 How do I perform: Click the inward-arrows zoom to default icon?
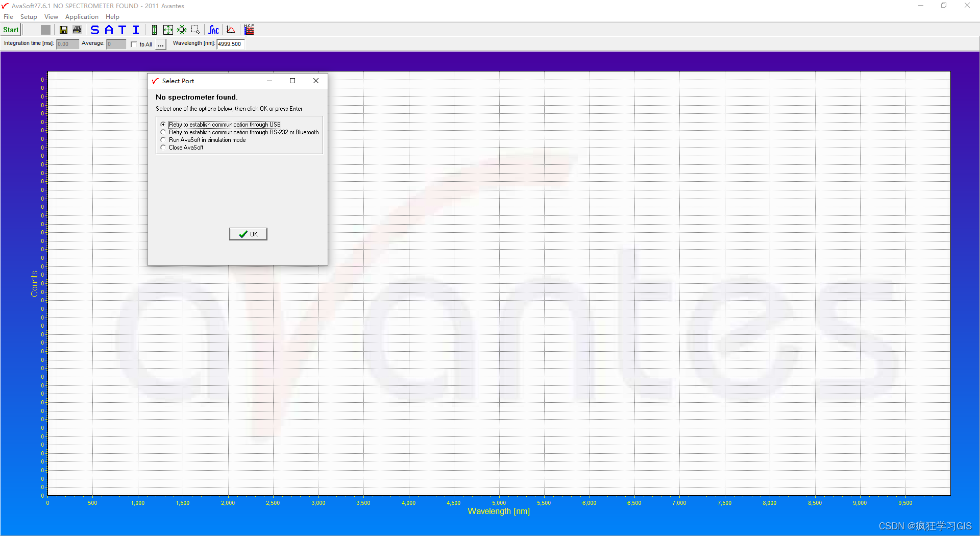(182, 30)
